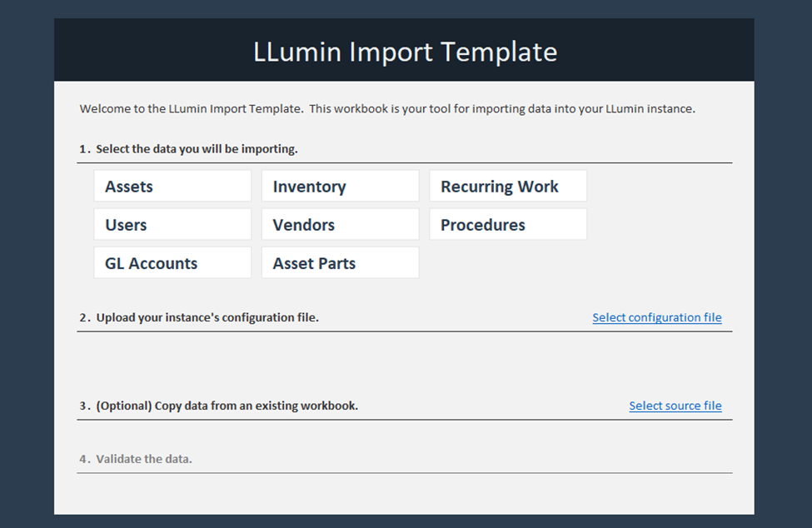Follow the Select source file link
Image resolution: width=812 pixels, height=528 pixels.
click(x=675, y=406)
